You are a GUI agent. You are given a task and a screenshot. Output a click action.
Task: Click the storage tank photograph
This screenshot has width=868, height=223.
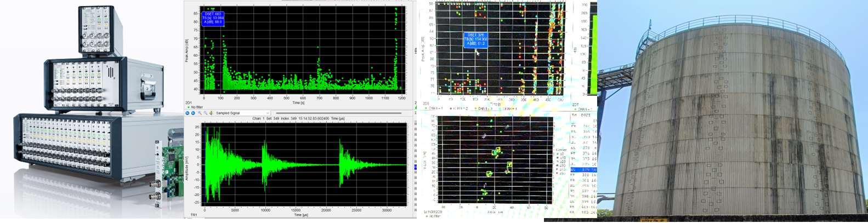pos(733,111)
